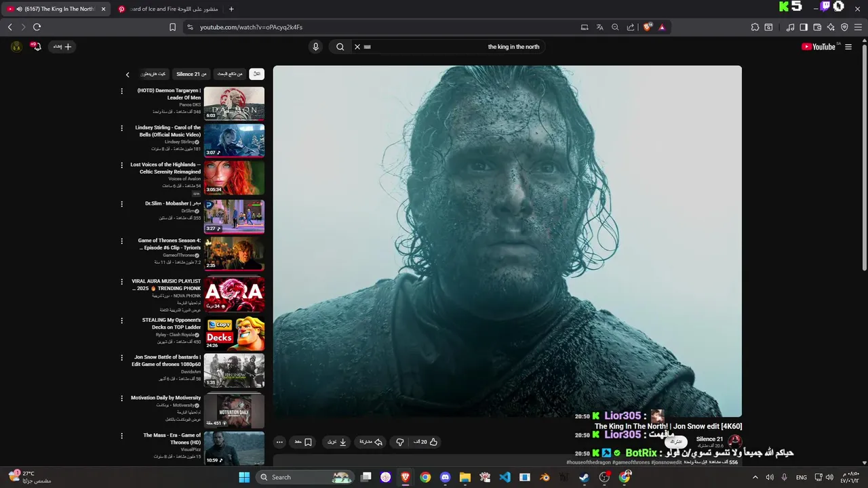
Task: Open the YouTube account avatar menu
Action: [x=16, y=46]
